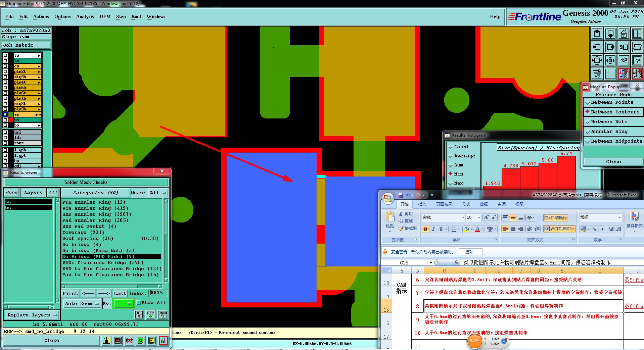This screenshot has height=350, width=644.
Task: Enable the Show All checkbox
Action: tap(138, 302)
